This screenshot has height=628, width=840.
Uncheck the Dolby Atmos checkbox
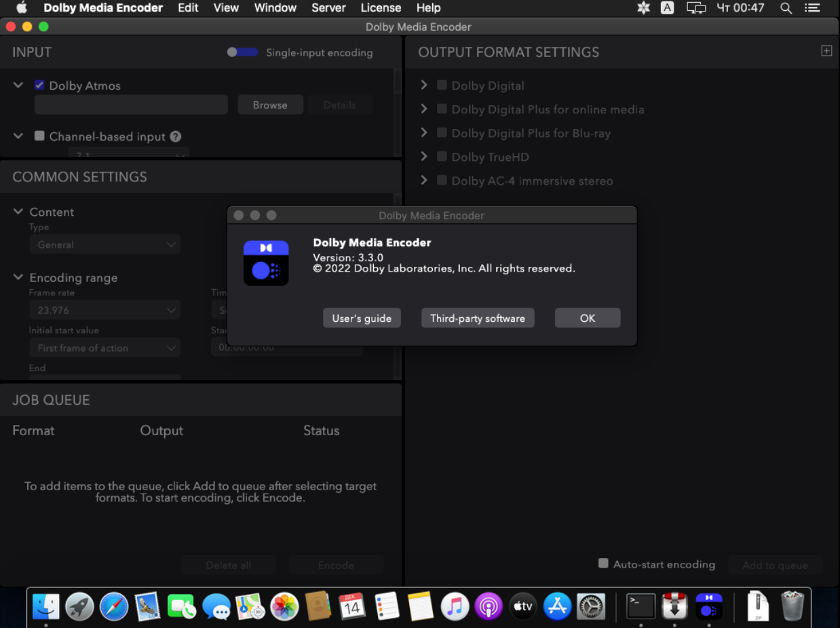tap(39, 86)
